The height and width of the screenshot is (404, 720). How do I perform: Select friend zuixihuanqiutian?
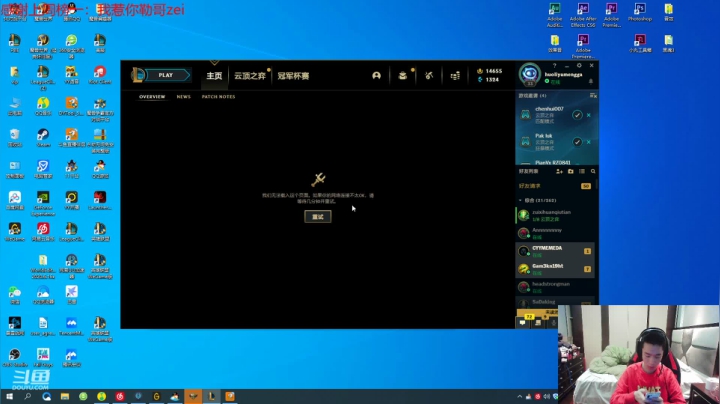[x=555, y=215]
